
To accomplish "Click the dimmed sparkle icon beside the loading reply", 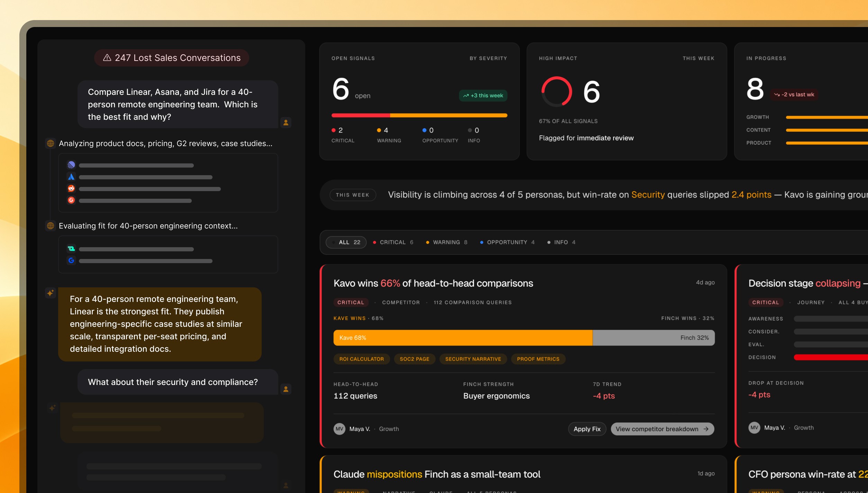I will coord(52,408).
